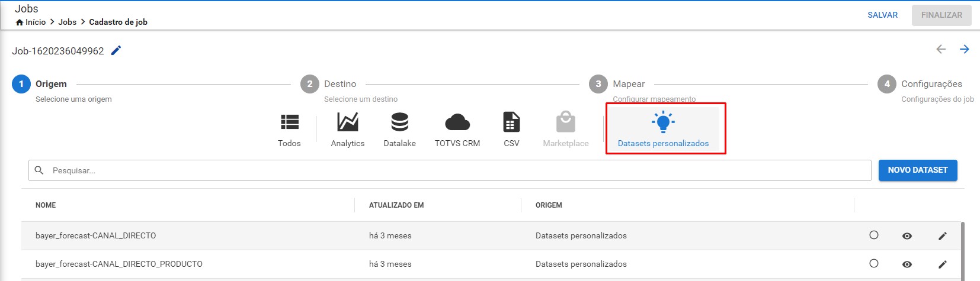Preview bayer_forecast-CANAL_DIRECTO_PRODUCTO with eye icon
980x281 pixels.
coord(907,264)
